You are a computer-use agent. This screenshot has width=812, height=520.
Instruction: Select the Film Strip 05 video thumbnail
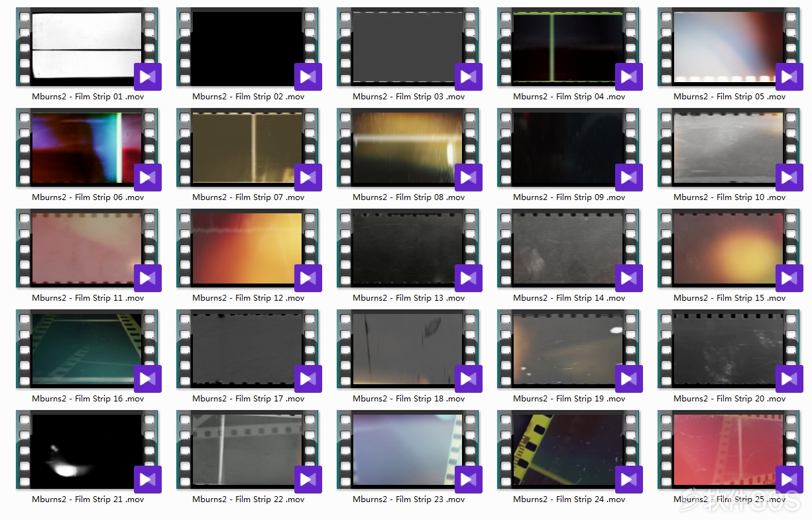click(x=729, y=47)
